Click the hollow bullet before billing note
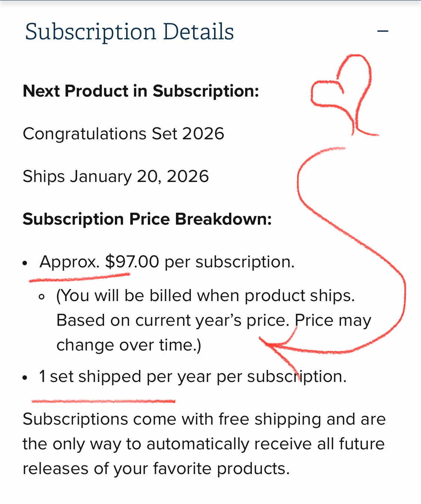Viewport: 421px width, 504px height. pyautogui.click(x=42, y=297)
